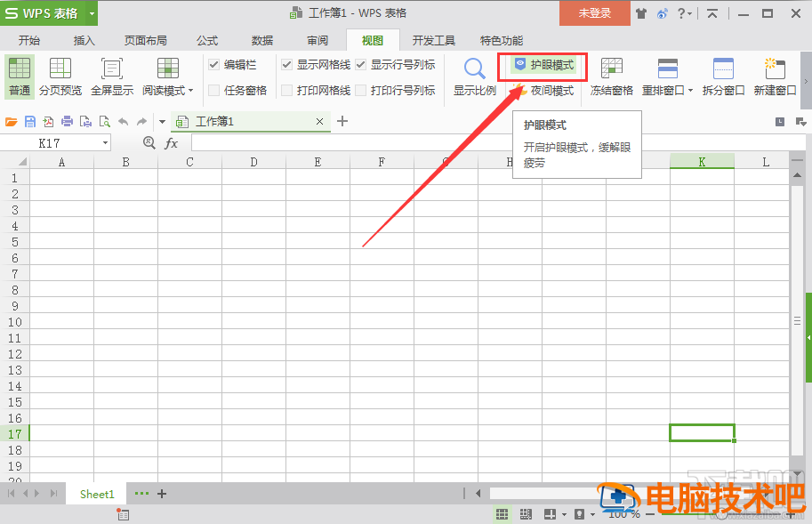
Task: Switch to Normal (普通) view
Action: [20, 77]
